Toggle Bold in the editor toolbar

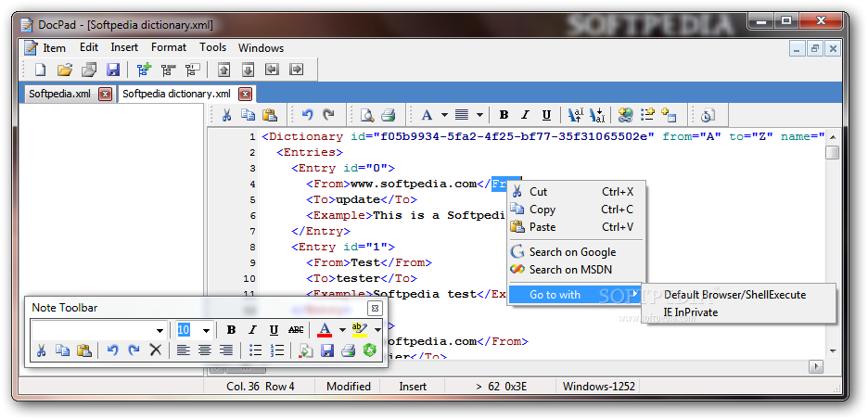504,115
